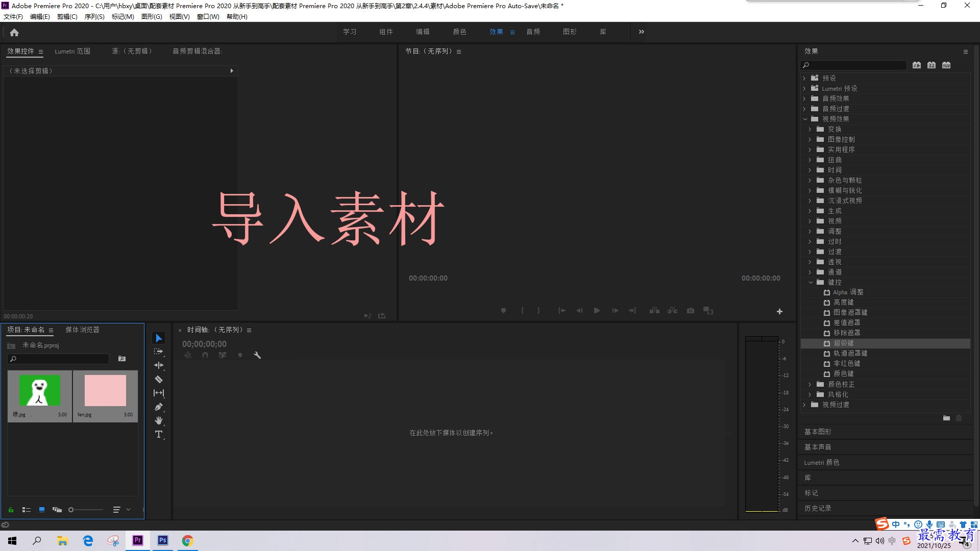Select the Slip tool

[159, 393]
